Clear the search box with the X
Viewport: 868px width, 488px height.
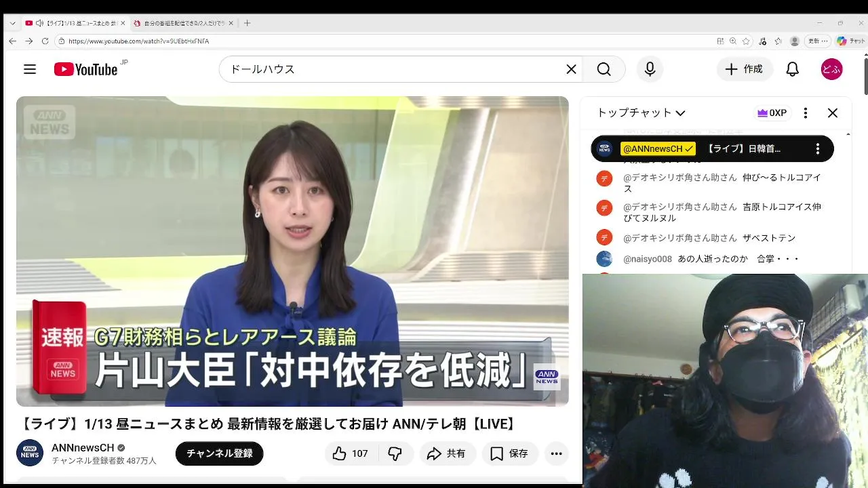coord(571,69)
